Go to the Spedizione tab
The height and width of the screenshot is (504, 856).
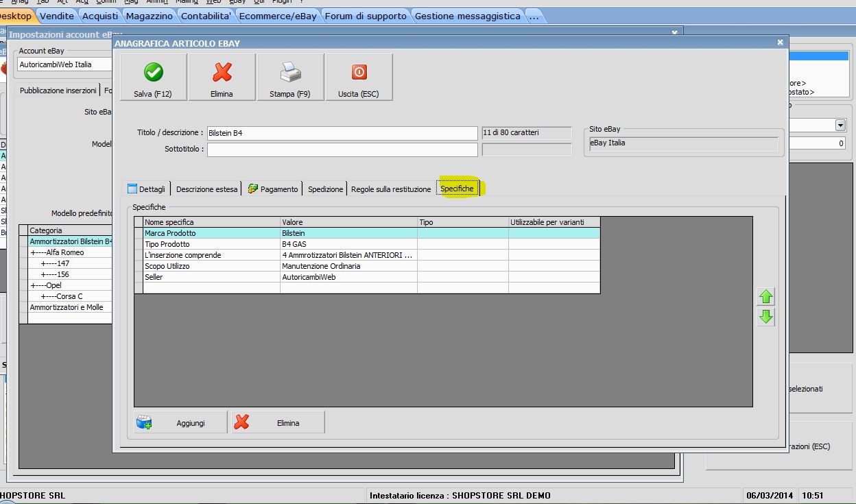[x=325, y=189]
